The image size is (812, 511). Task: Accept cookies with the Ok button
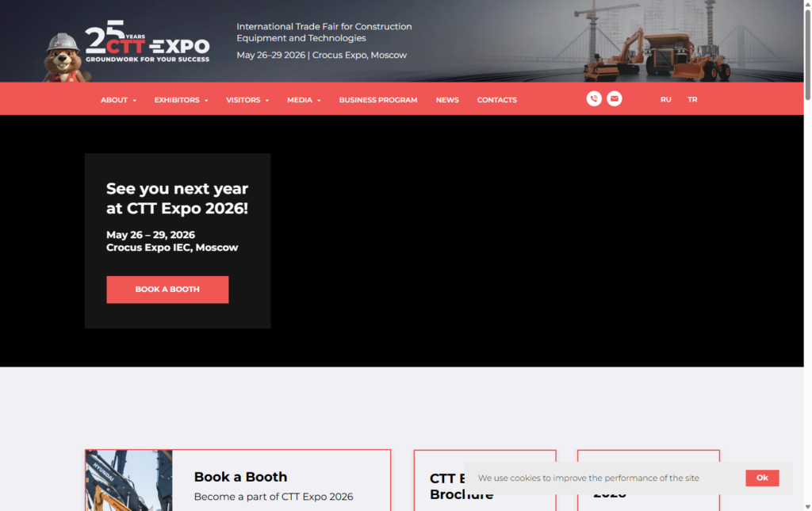(762, 478)
